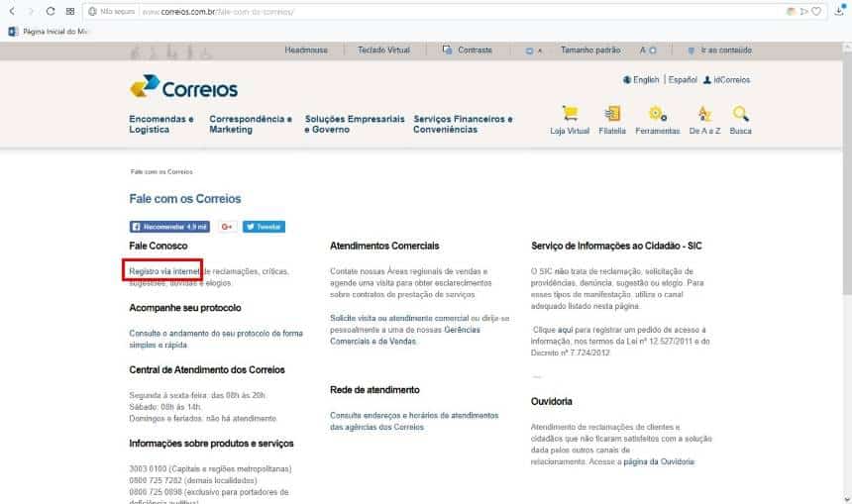Click the Google+ share button
852x504 pixels.
pos(227,227)
